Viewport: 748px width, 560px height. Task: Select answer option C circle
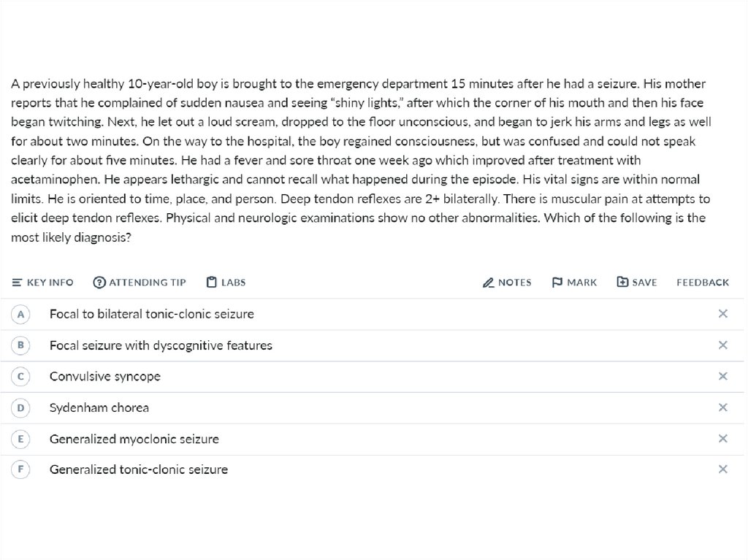20,377
